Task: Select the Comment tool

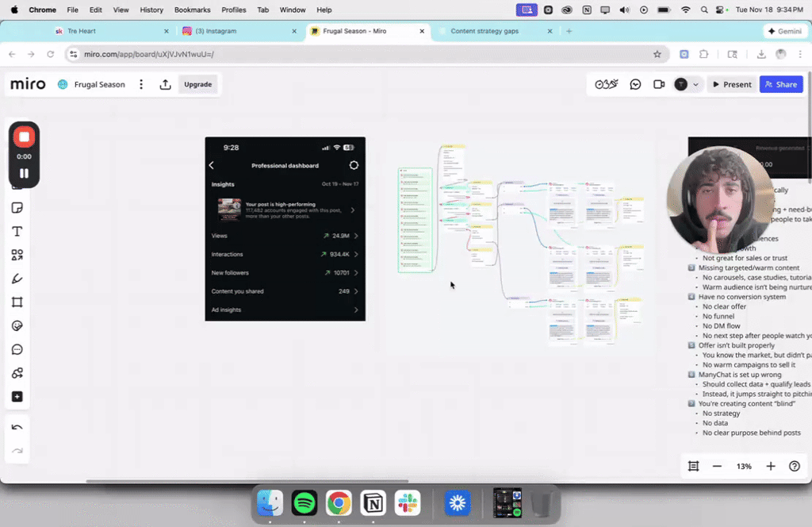Action: coord(17,349)
